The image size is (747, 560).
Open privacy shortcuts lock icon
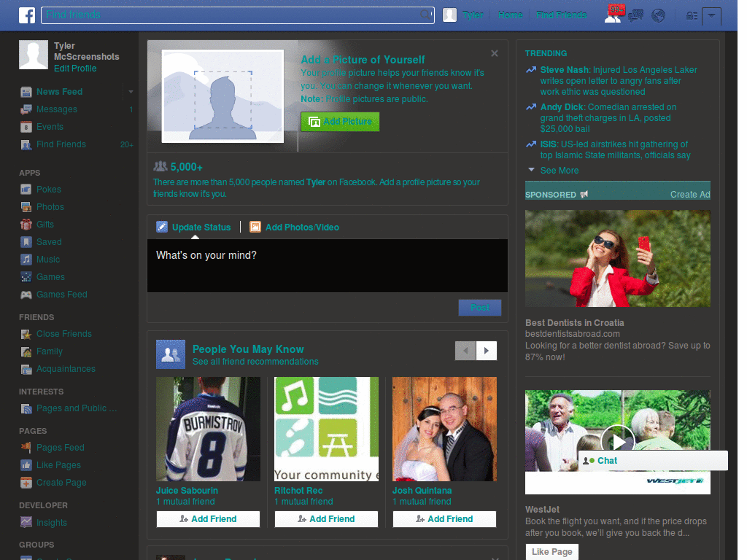(x=692, y=16)
